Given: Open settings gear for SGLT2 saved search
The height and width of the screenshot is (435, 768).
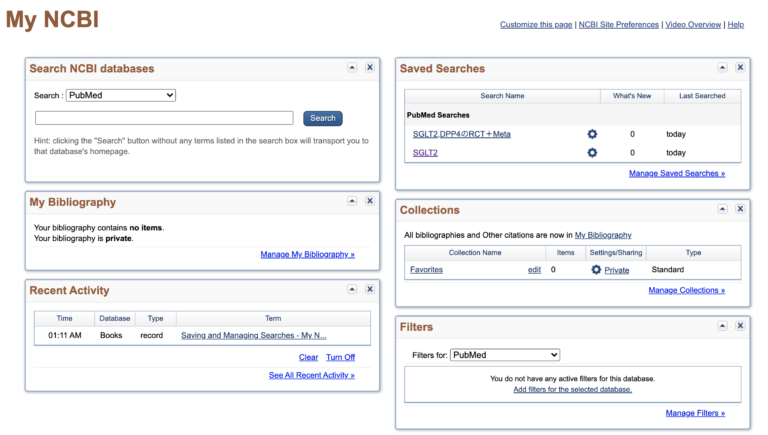Looking at the screenshot, I should click(x=592, y=153).
